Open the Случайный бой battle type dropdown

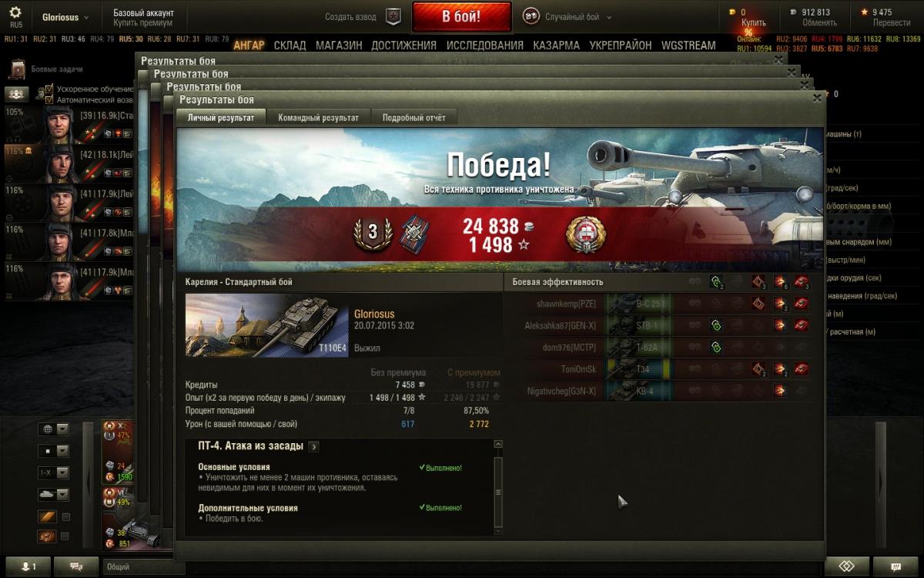tap(568, 17)
